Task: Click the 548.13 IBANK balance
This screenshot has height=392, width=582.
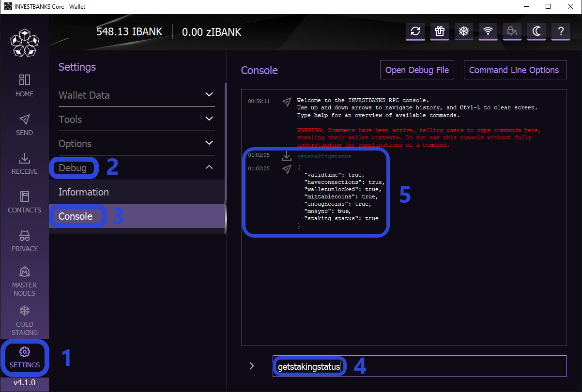Action: pyautogui.click(x=130, y=32)
